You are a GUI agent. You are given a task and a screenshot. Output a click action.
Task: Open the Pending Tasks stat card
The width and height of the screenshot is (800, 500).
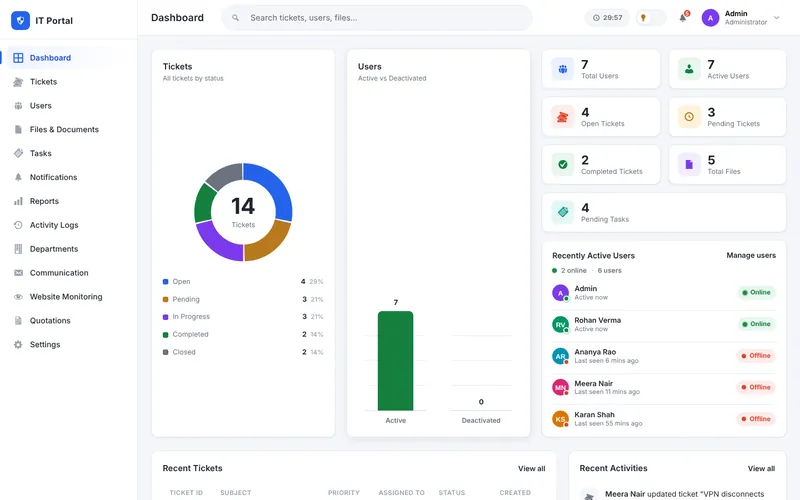[664, 212]
